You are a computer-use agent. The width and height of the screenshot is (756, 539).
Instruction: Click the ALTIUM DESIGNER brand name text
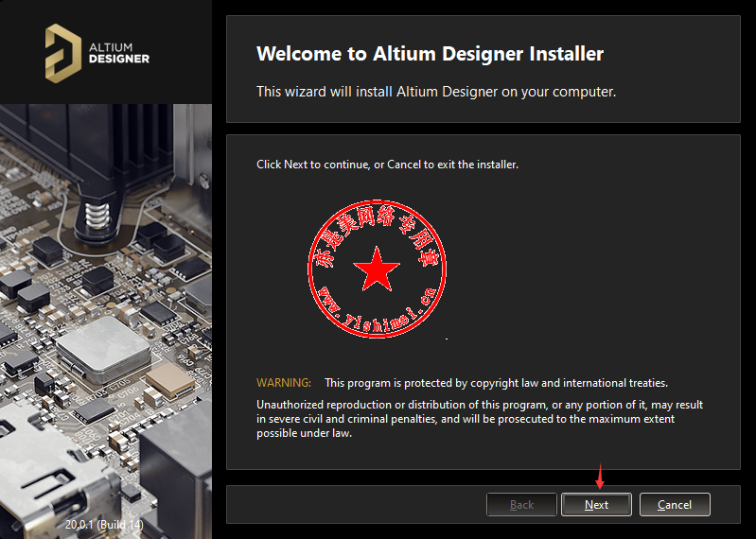point(119,53)
